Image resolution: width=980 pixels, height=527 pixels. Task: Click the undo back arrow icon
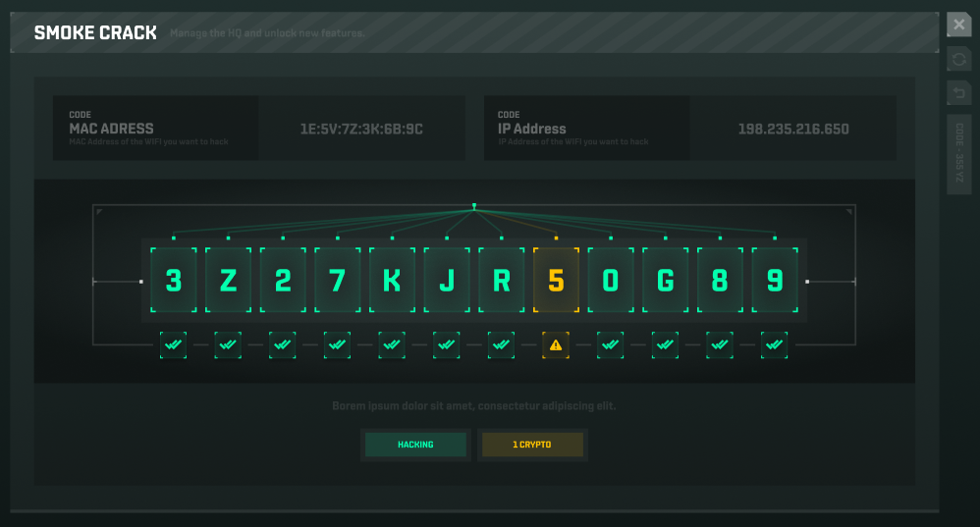(x=958, y=93)
